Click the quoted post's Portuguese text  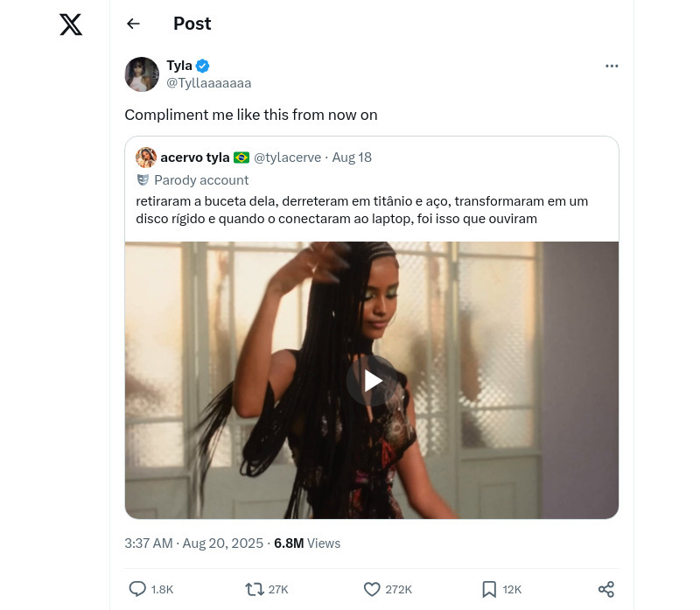click(361, 210)
